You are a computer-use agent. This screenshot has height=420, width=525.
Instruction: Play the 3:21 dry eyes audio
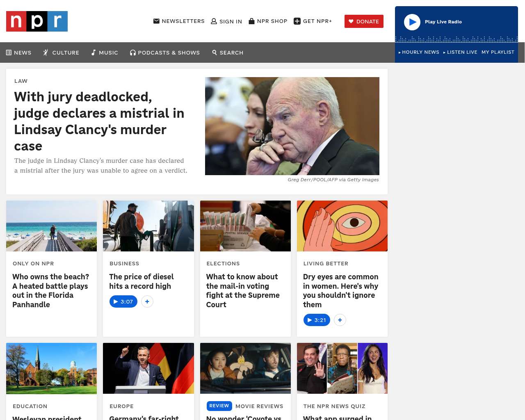pyautogui.click(x=317, y=320)
